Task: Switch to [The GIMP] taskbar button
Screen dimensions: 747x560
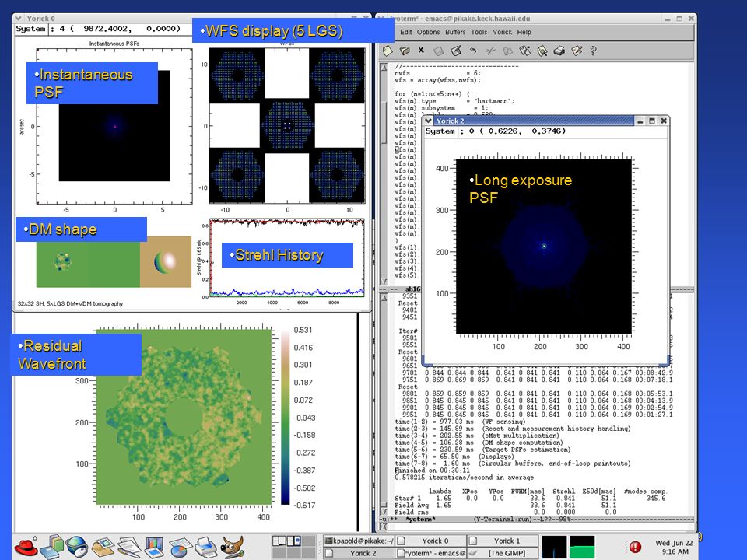Action: pyautogui.click(x=503, y=553)
